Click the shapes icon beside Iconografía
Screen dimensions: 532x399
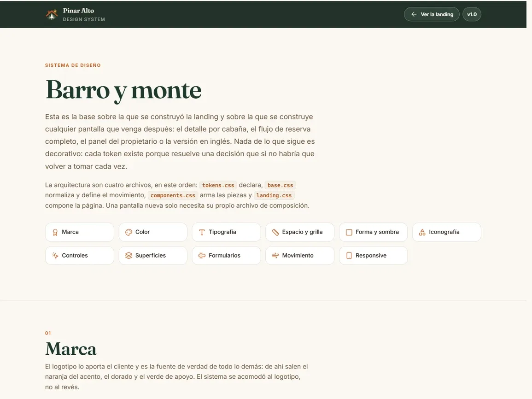tap(422, 232)
